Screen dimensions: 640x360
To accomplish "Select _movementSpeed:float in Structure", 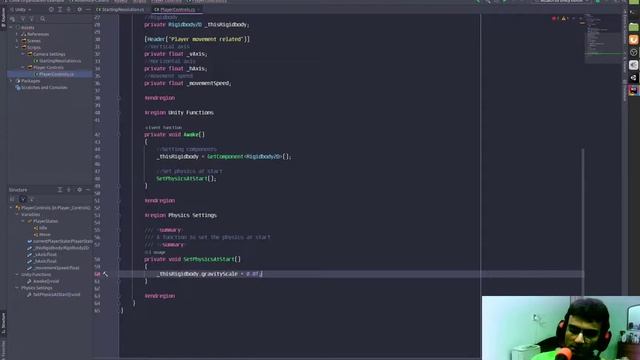I will [53, 268].
